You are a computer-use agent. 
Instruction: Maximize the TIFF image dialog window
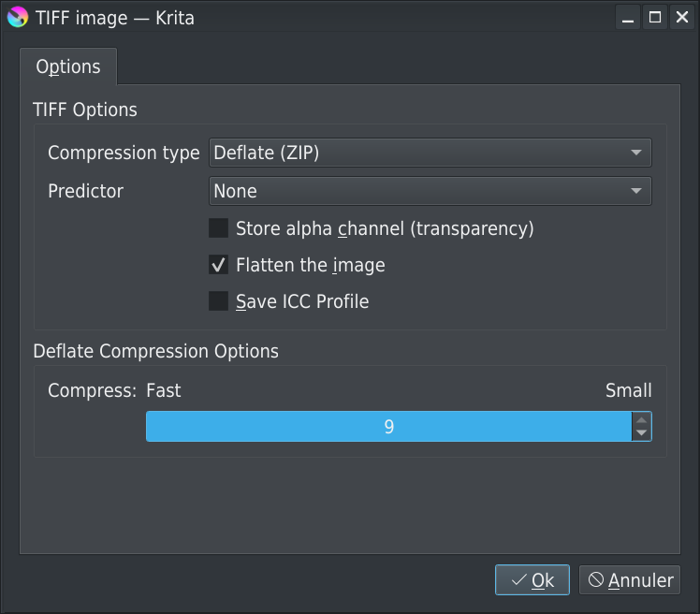pyautogui.click(x=654, y=17)
